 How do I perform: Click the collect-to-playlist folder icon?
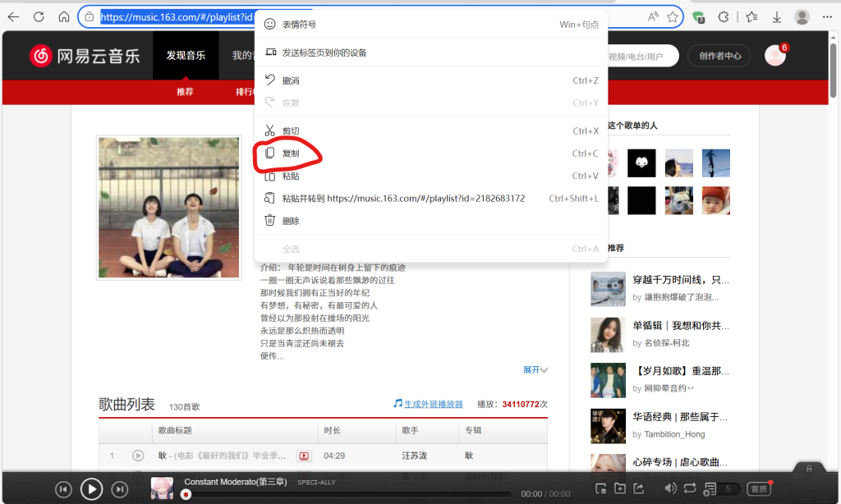click(x=620, y=488)
